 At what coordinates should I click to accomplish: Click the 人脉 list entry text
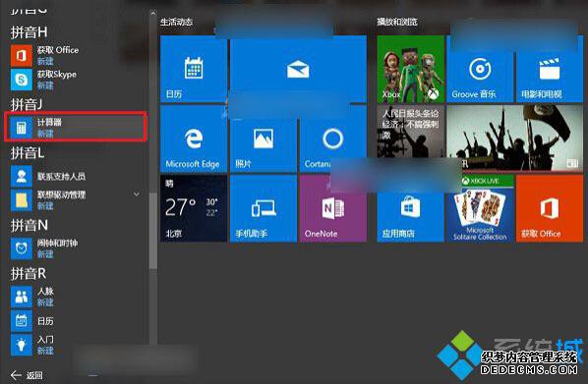click(45, 292)
